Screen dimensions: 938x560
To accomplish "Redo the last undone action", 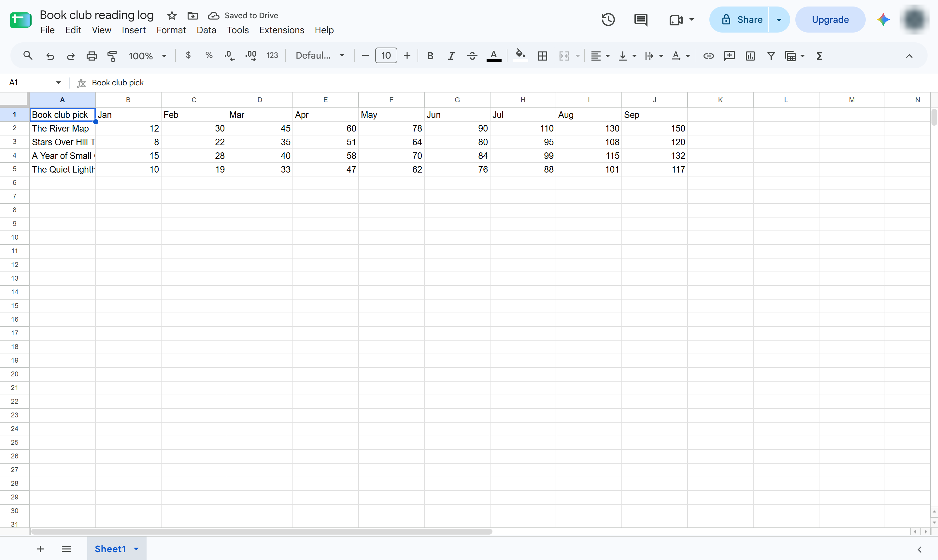I will click(71, 56).
